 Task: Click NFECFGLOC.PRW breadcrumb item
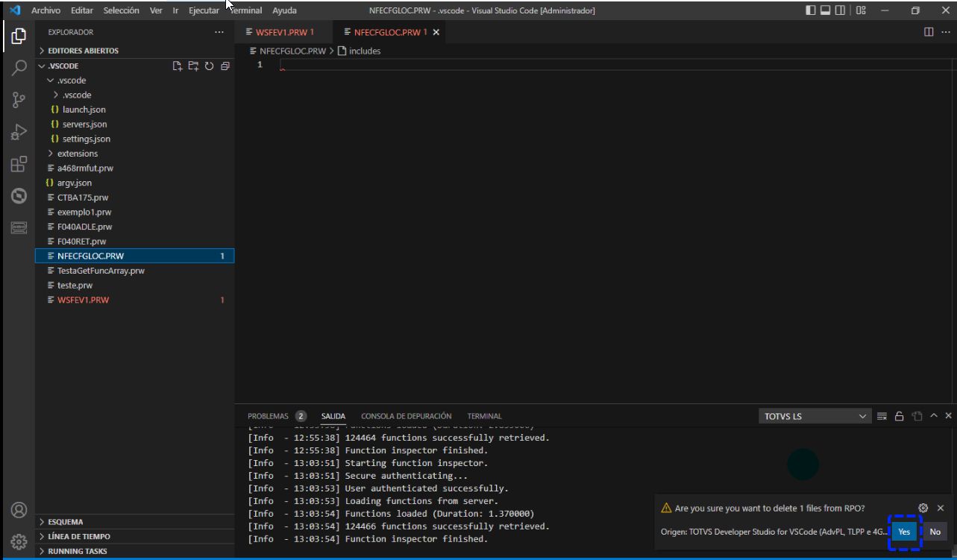[x=287, y=51]
